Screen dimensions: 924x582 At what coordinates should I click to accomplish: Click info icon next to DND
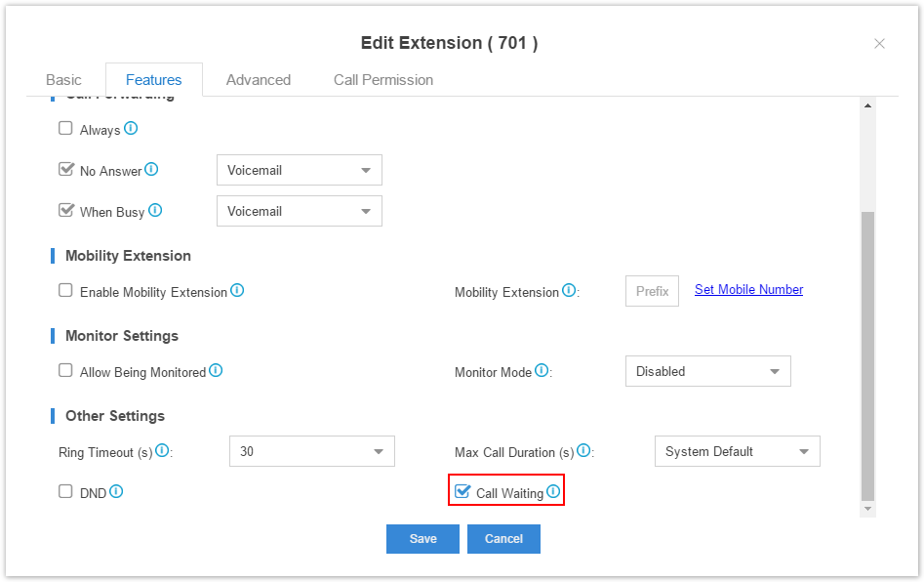[x=116, y=491]
